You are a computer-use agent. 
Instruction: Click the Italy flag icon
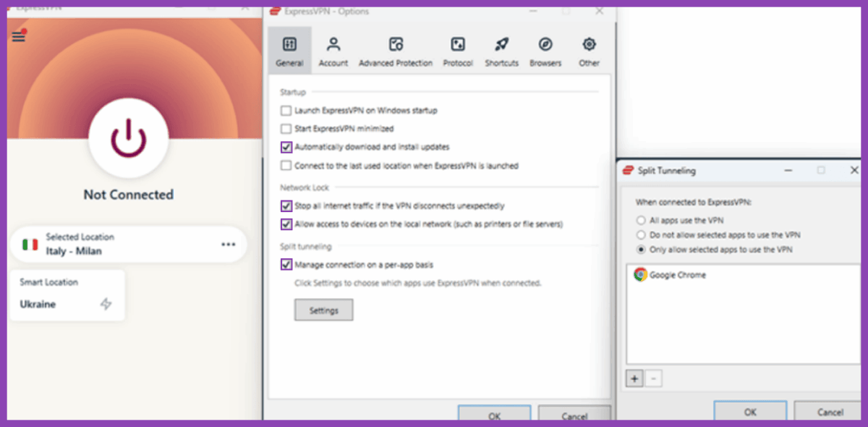(x=30, y=245)
